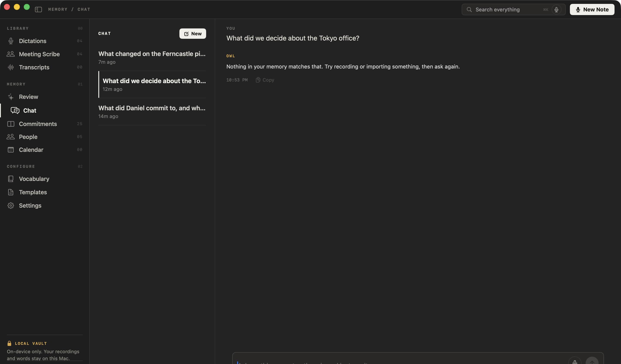The height and width of the screenshot is (364, 621).
Task: Toggle the sidebar panel icon
Action: click(38, 10)
